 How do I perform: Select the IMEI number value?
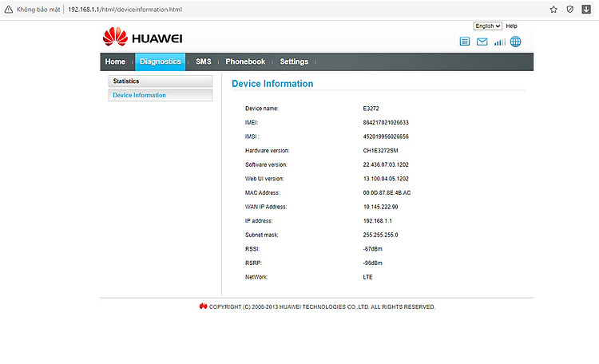[x=386, y=123]
